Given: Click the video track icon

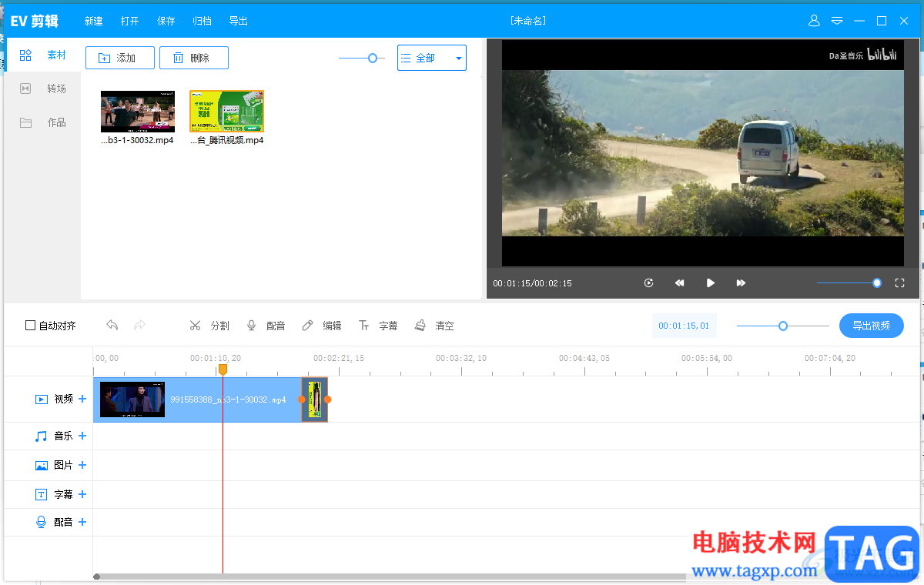Looking at the screenshot, I should pos(42,399).
